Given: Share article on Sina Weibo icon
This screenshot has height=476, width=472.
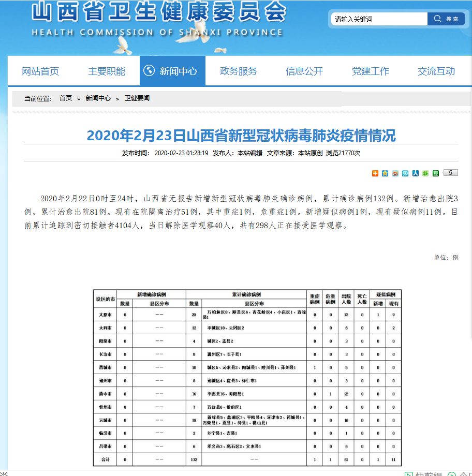Looking at the screenshot, I should [395, 173].
